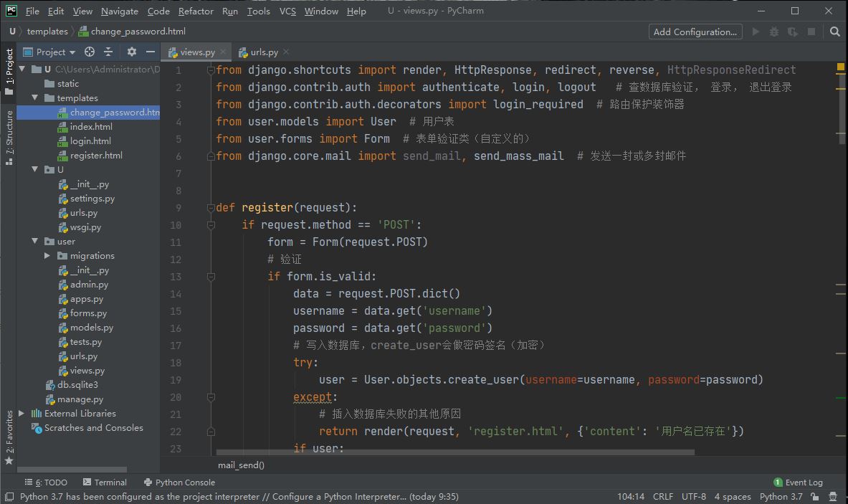Select manage.py file
The height and width of the screenshot is (504, 848).
(x=75, y=399)
